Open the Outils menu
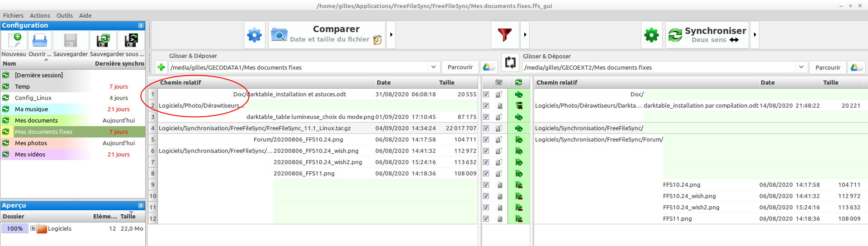 pos(65,15)
